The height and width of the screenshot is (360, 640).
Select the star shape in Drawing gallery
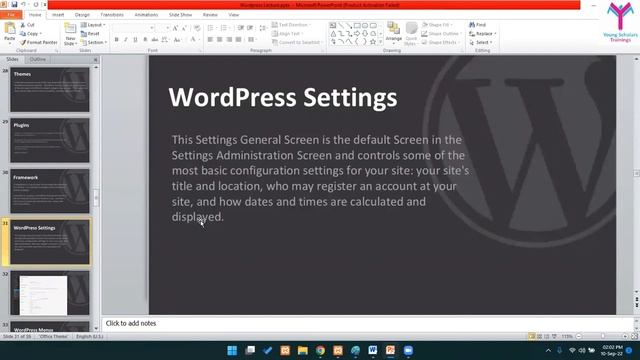373,42
